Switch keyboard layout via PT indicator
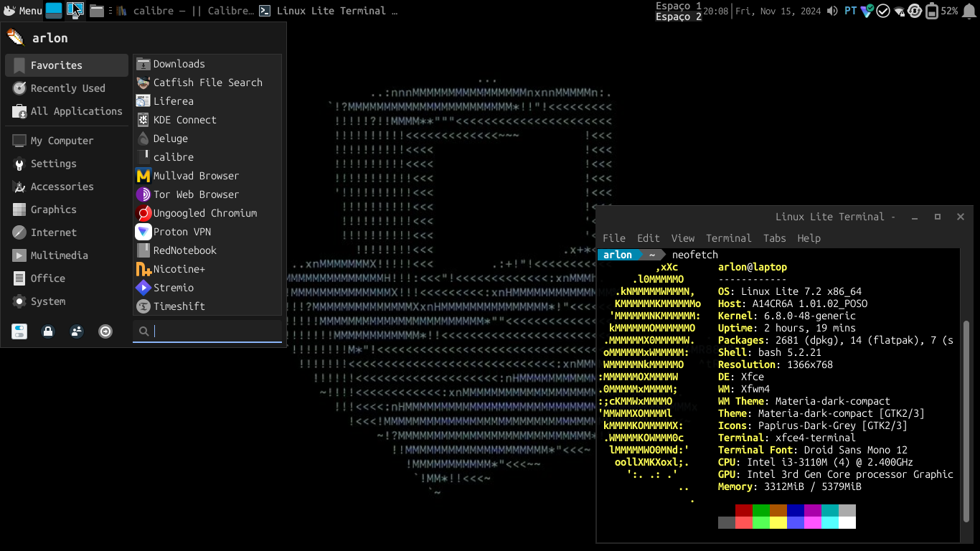Screen dimensions: 980x551 (850, 11)
